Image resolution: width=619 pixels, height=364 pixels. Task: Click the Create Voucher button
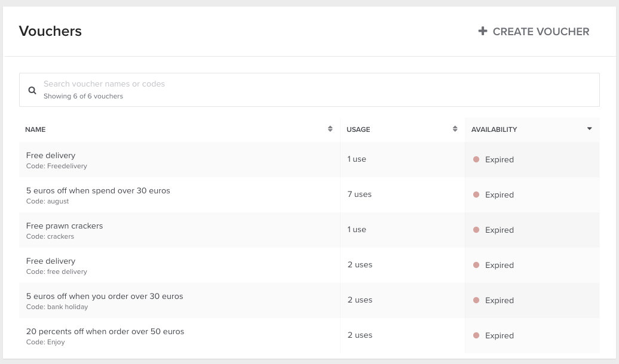click(534, 32)
